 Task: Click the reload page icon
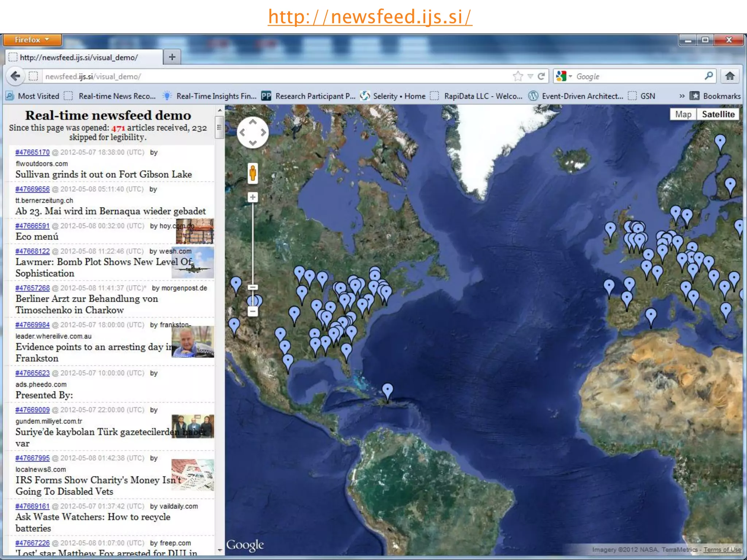coord(541,76)
